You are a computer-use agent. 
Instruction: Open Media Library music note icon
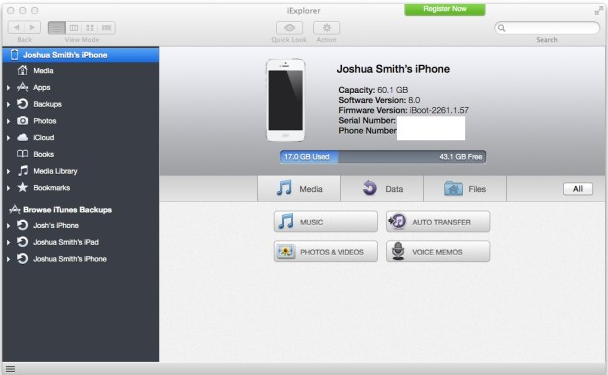pyautogui.click(x=23, y=171)
